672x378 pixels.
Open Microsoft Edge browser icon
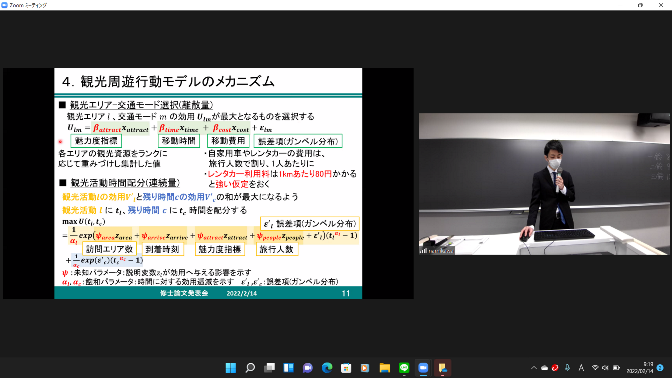(327, 368)
